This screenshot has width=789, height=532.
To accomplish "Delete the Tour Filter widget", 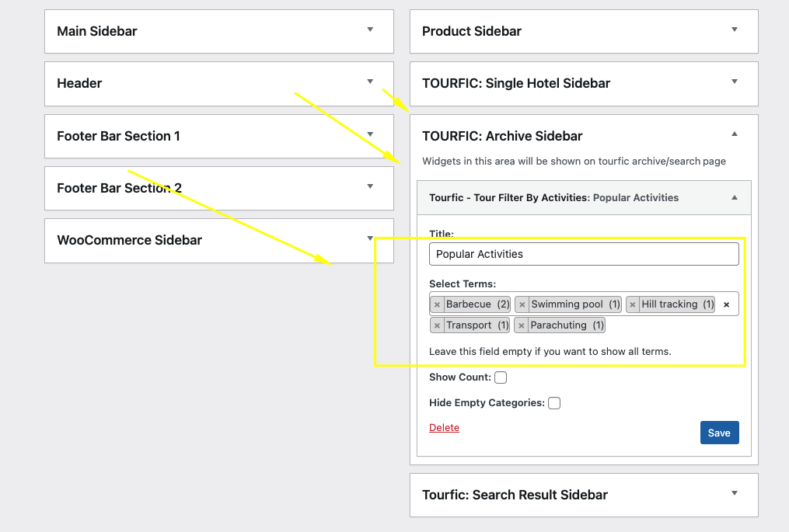I will pyautogui.click(x=445, y=428).
